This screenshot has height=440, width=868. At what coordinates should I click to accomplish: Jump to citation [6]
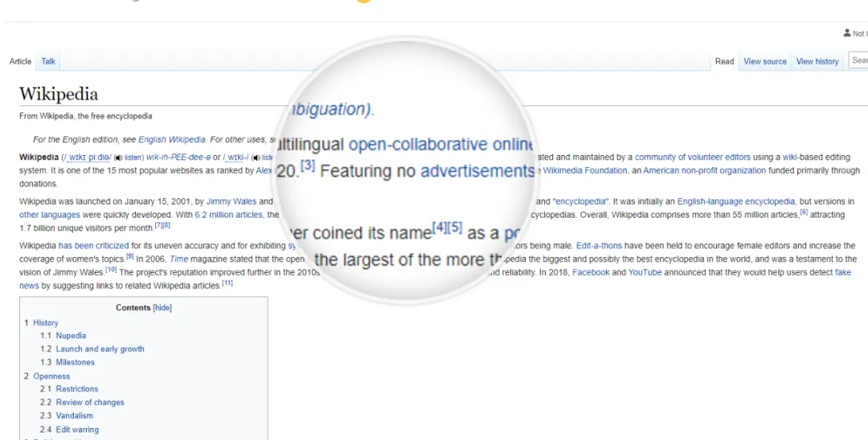[804, 212]
